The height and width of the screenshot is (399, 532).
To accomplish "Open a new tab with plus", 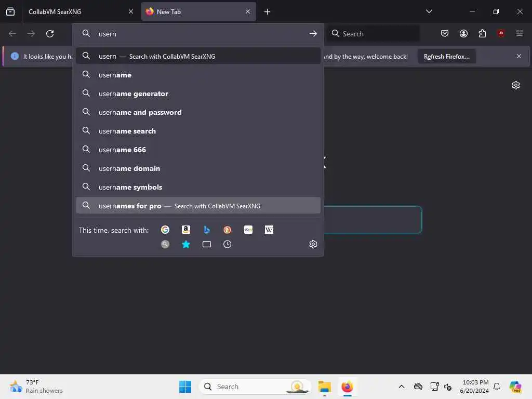I will point(268,11).
